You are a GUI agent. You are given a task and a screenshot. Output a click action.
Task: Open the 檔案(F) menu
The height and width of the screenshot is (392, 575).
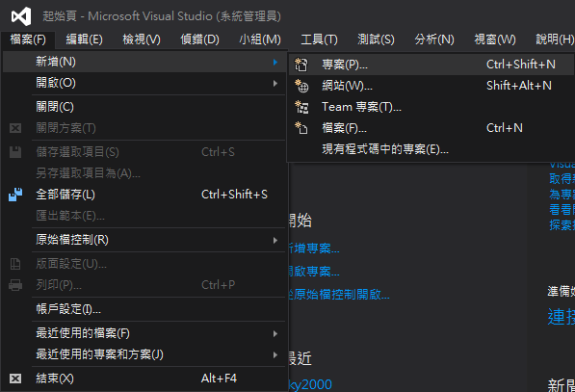(28, 39)
